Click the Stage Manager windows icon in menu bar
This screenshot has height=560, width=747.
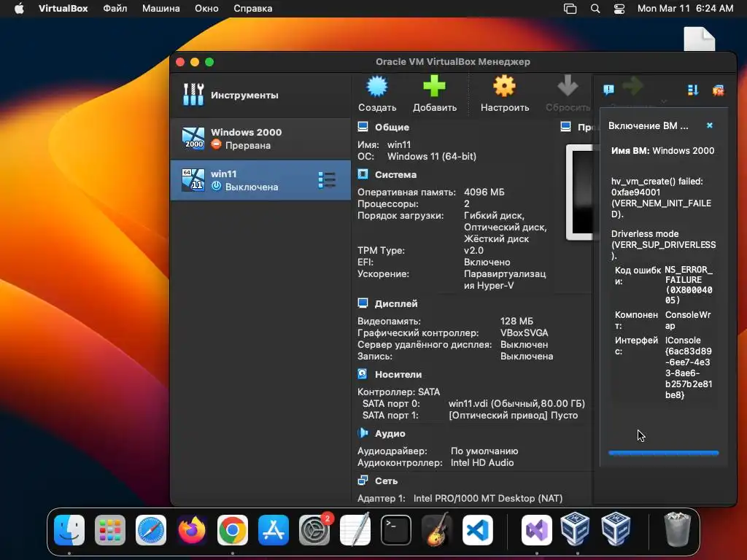point(570,9)
